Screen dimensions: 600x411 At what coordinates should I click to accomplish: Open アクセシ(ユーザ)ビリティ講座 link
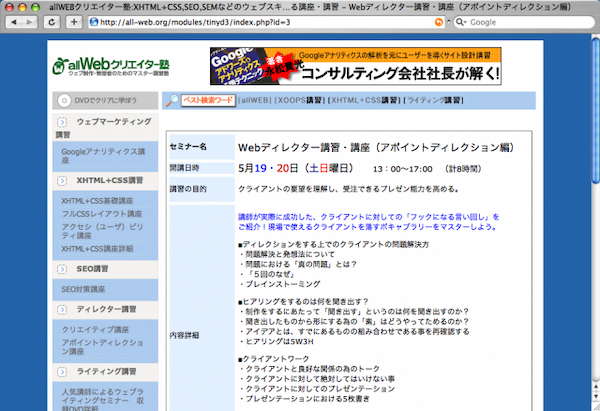click(102, 231)
